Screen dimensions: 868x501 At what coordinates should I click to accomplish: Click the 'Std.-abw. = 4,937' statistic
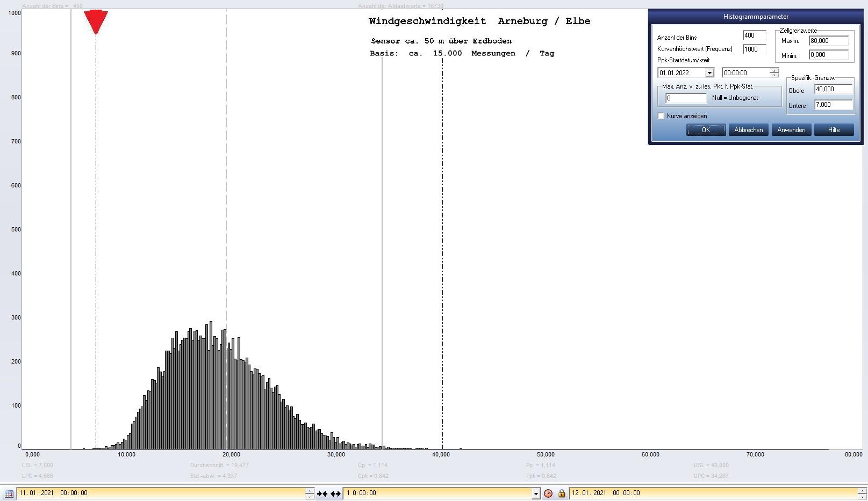(x=213, y=476)
